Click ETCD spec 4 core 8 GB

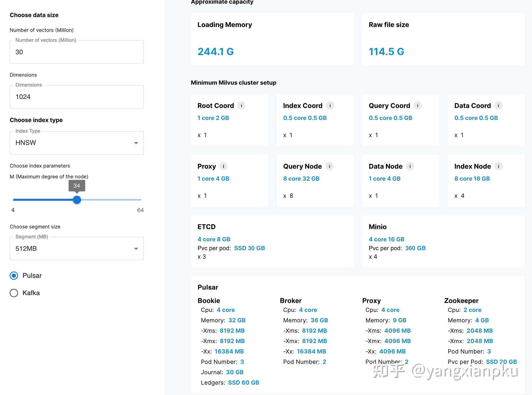[214, 239]
